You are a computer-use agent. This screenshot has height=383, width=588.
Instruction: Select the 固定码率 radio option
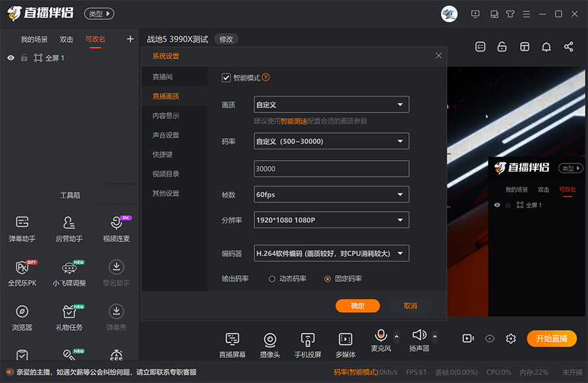[328, 278]
